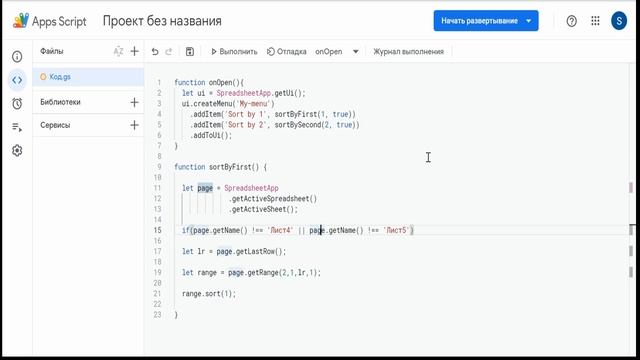Click the .addToUi(); line
This screenshot has width=640, height=360.
(x=211, y=136)
